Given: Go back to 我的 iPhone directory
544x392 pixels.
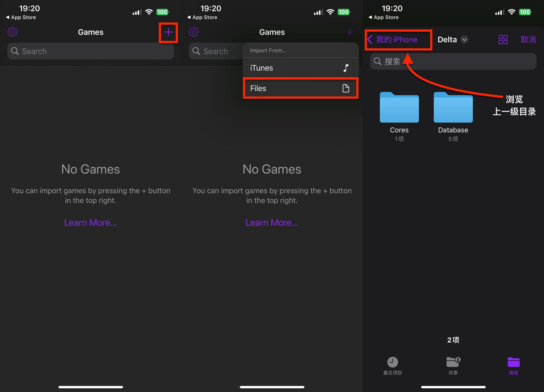Looking at the screenshot, I should [393, 39].
